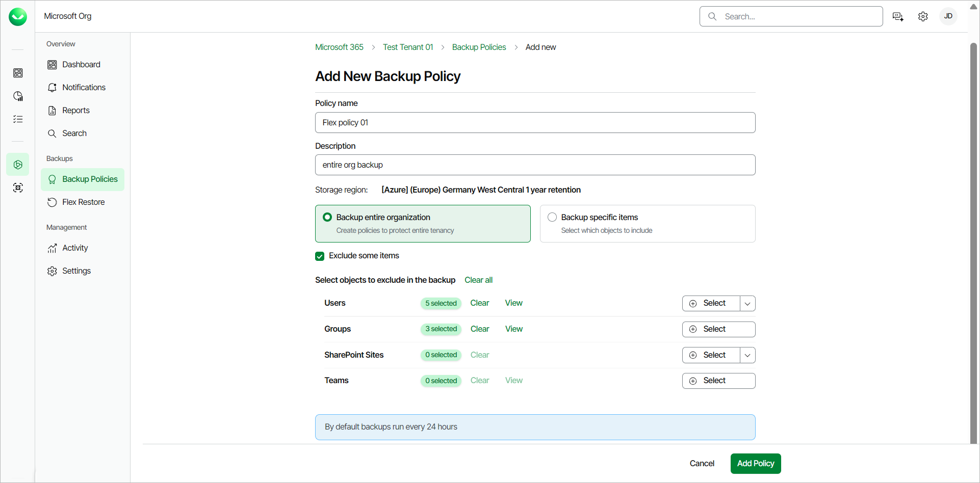Open the task list icon in the left rail

[x=18, y=119]
